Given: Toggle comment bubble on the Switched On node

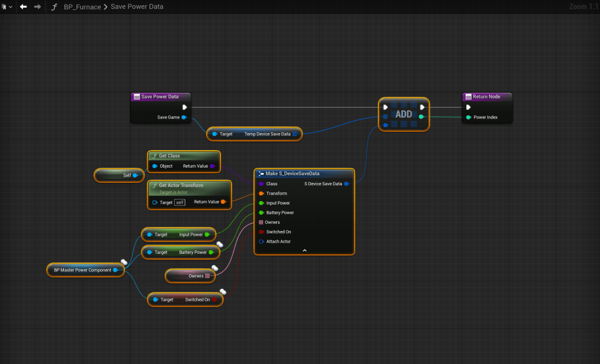Looking at the screenshot, I should pyautogui.click(x=223, y=291).
